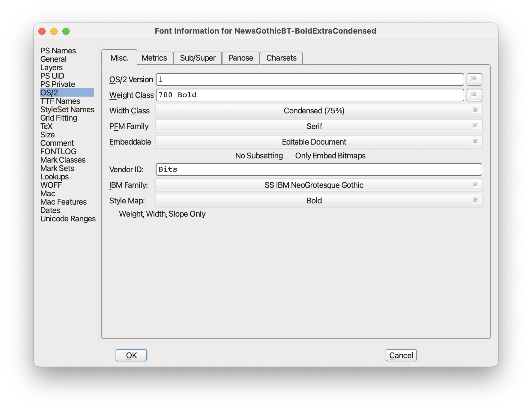Select Mac Features in the sidebar
Screen dimensions: 532x411
pos(64,202)
